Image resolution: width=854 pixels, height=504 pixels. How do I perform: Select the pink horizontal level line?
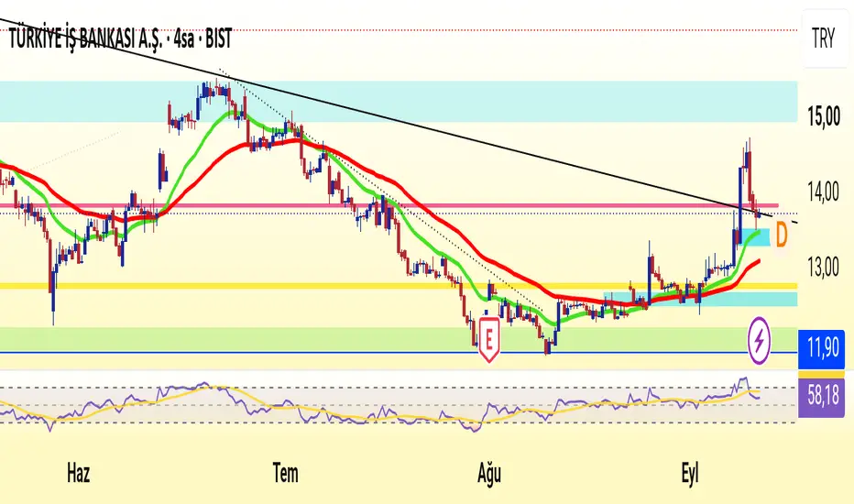click(x=389, y=205)
